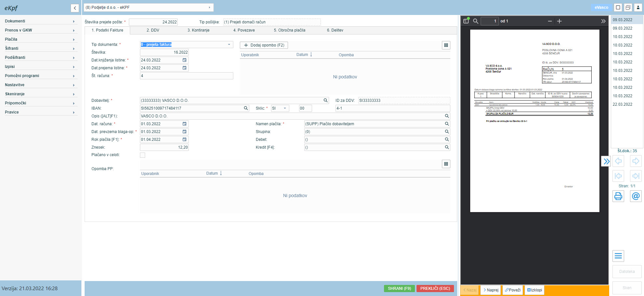Go to the next document arrow

[636, 161]
